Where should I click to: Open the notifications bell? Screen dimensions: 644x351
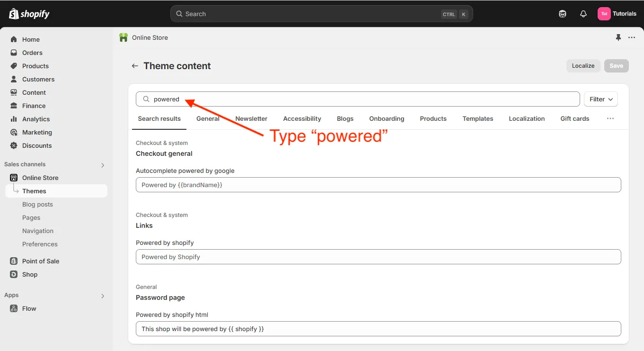583,14
